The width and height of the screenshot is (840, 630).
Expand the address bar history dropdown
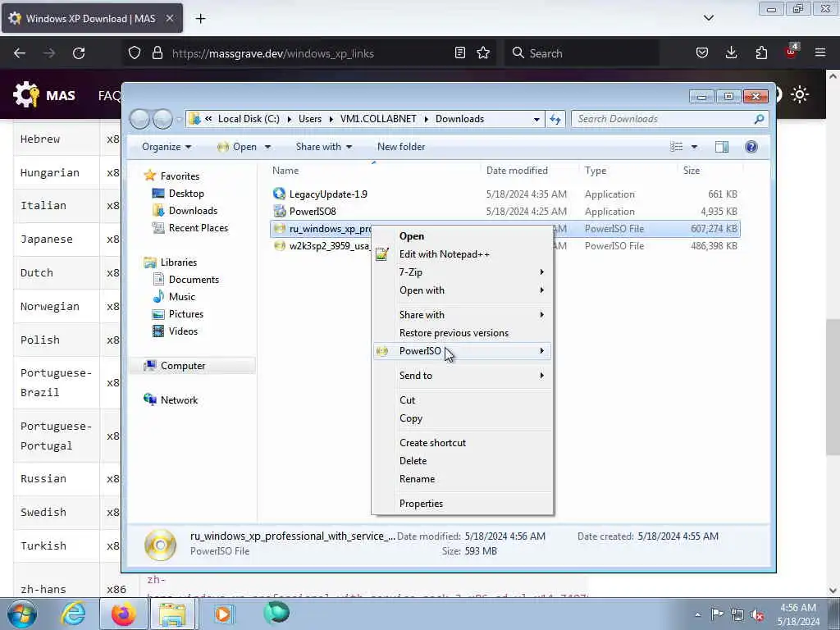[x=536, y=120]
